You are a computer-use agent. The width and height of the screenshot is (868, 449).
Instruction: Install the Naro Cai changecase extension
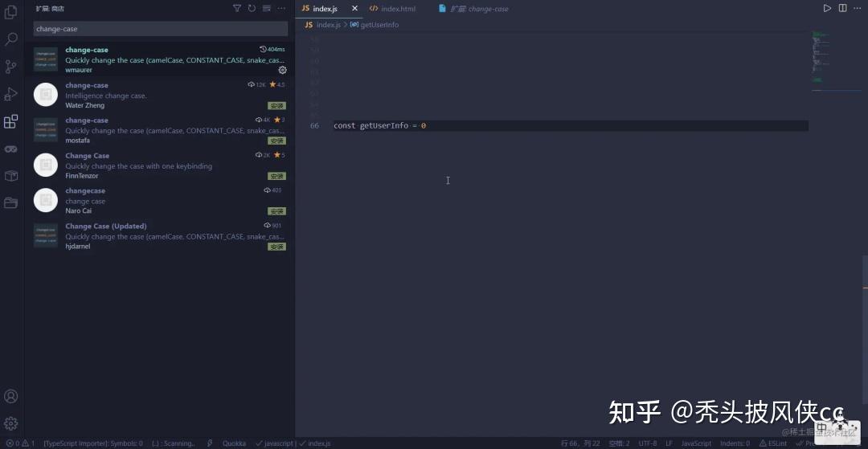coord(276,211)
